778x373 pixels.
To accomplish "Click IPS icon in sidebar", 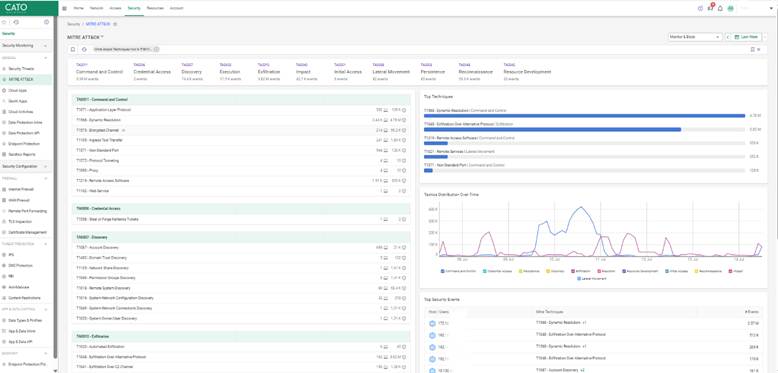I will coord(4,254).
